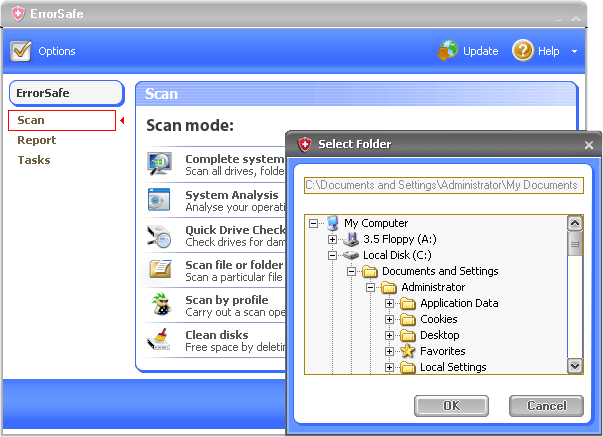Click the Scan file or folder icon
The width and height of the screenshot is (603, 437).
[x=160, y=269]
